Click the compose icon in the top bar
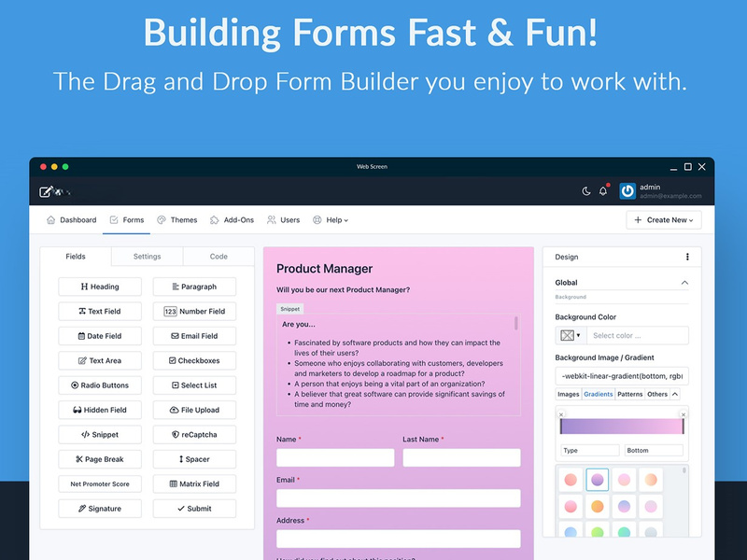 point(44,190)
